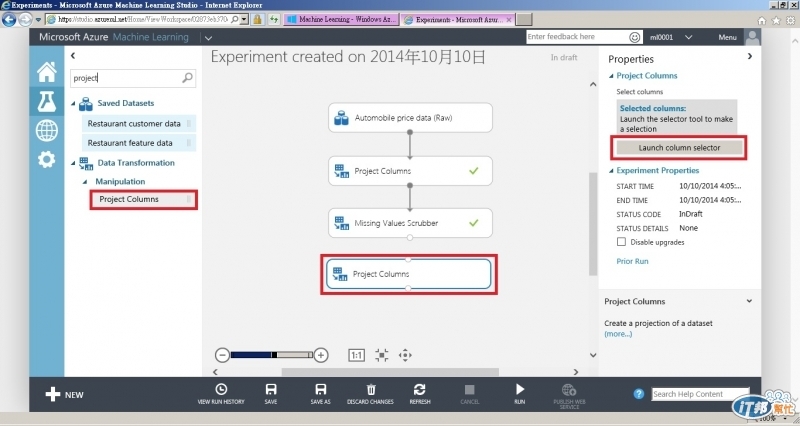Collapse the Project Columns help section chevron
Screen dimensions: 800x426
pos(749,301)
